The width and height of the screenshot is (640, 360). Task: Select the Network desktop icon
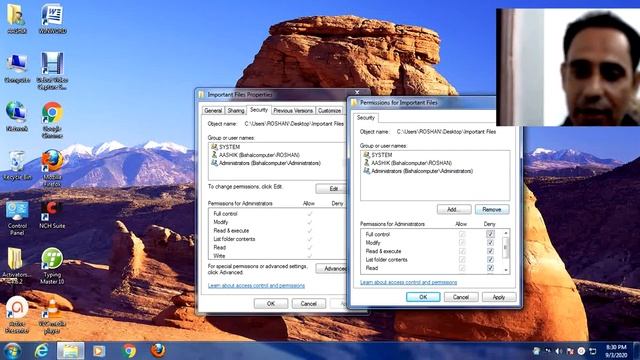[x=16, y=117]
